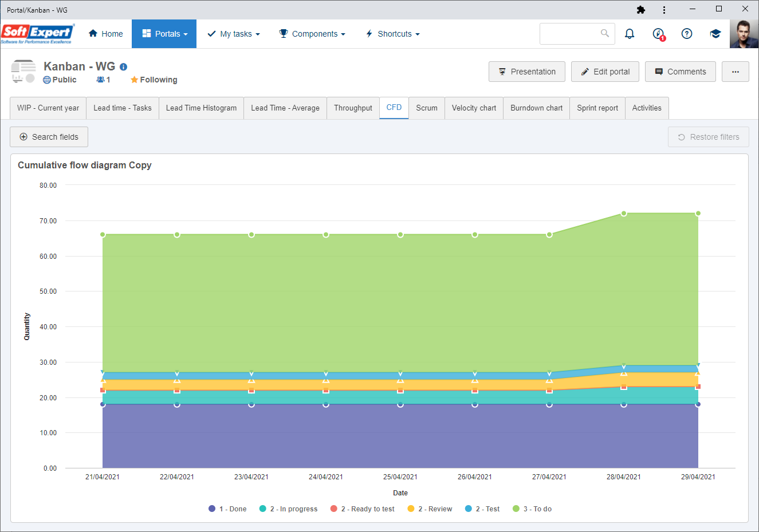Toggle the 1 - Done legend series
Image resolution: width=759 pixels, height=532 pixels.
[x=227, y=509]
